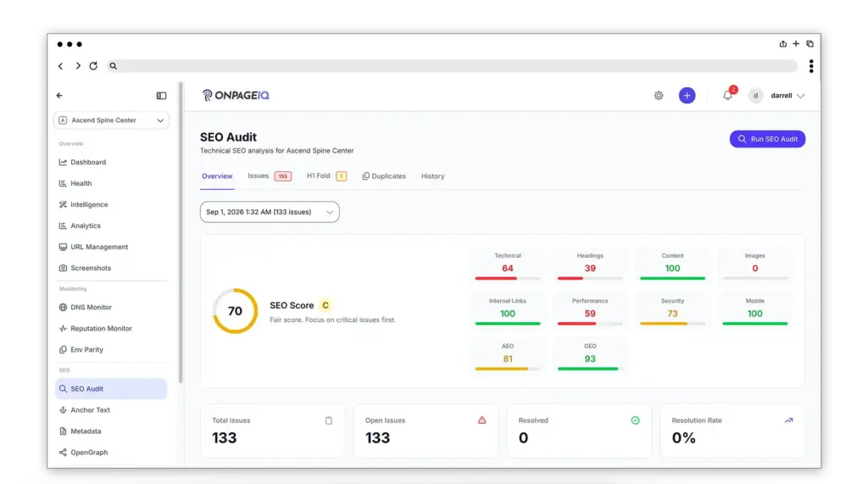Switch to the History tab
The image size is (868, 484).
point(433,176)
